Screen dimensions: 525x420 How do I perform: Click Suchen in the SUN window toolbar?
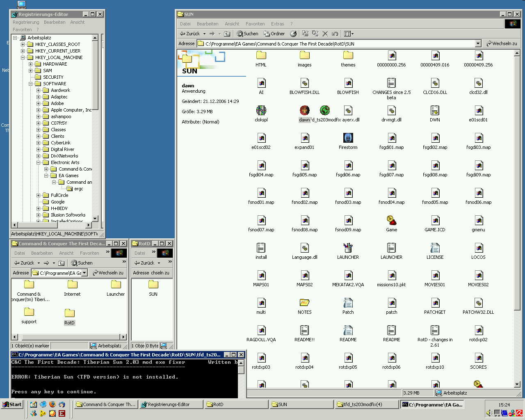pyautogui.click(x=247, y=34)
